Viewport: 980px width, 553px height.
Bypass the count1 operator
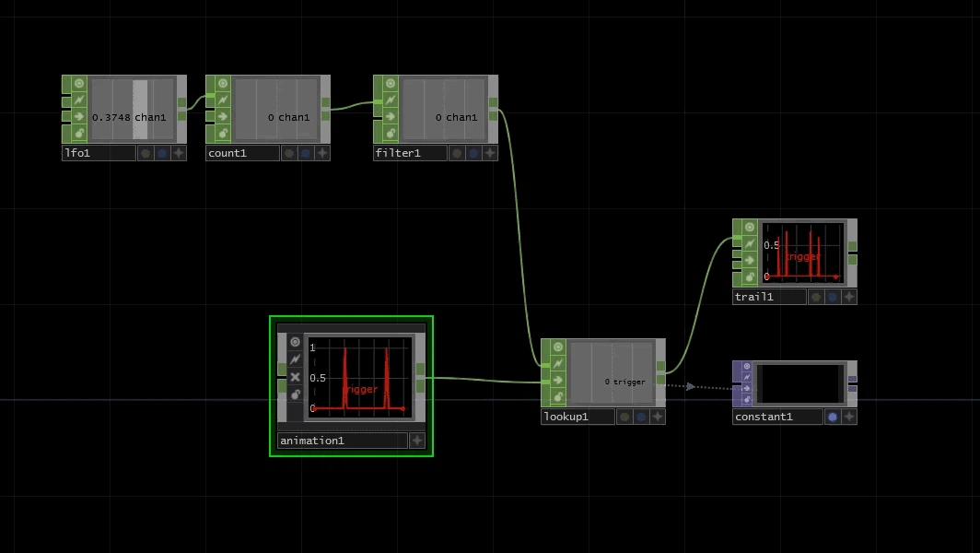pos(223,116)
